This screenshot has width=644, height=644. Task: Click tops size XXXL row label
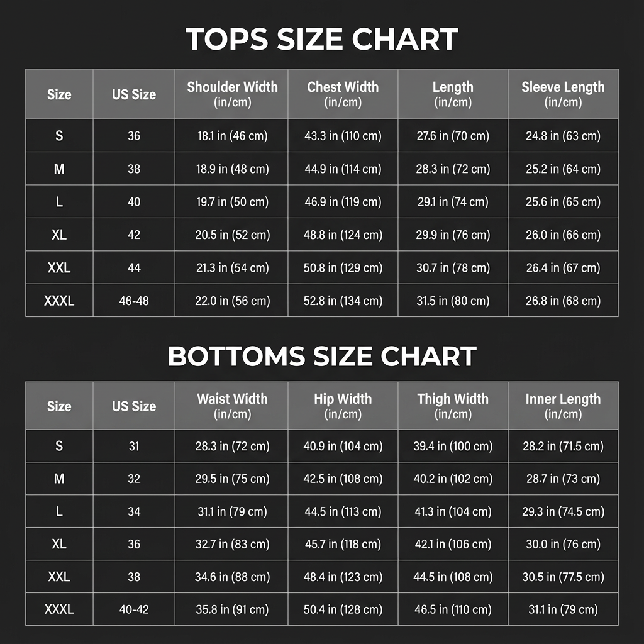(59, 301)
